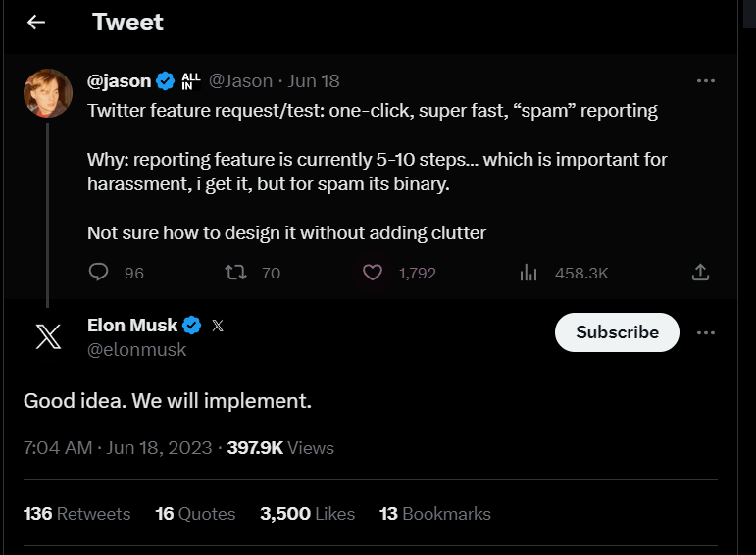Click the Subscribe button

(x=617, y=332)
